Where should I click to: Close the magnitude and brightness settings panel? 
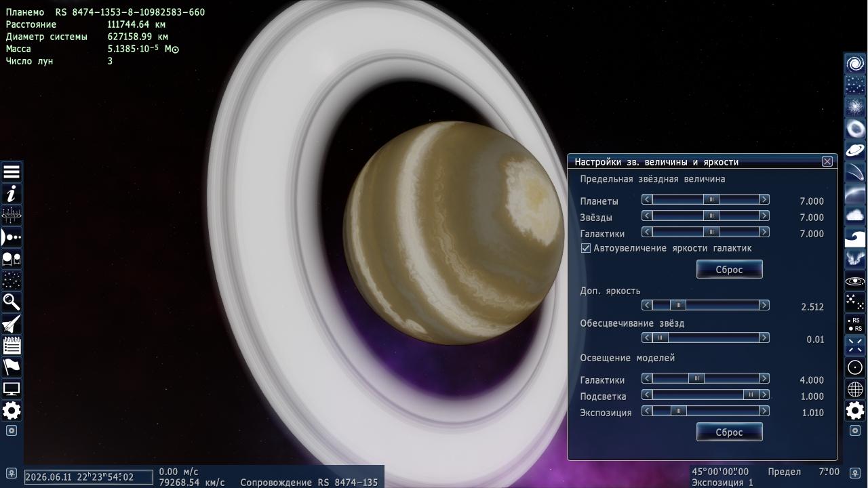click(x=827, y=161)
